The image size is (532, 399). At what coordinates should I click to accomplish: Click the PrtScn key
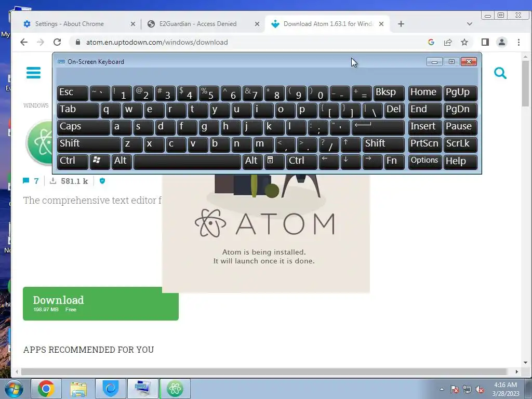pos(424,144)
